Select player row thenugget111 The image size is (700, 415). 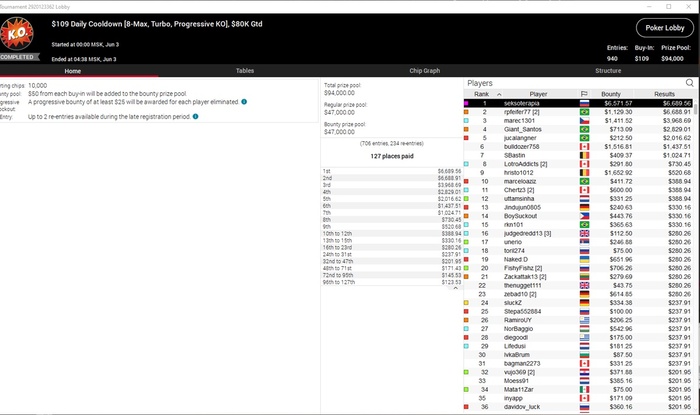(578, 285)
